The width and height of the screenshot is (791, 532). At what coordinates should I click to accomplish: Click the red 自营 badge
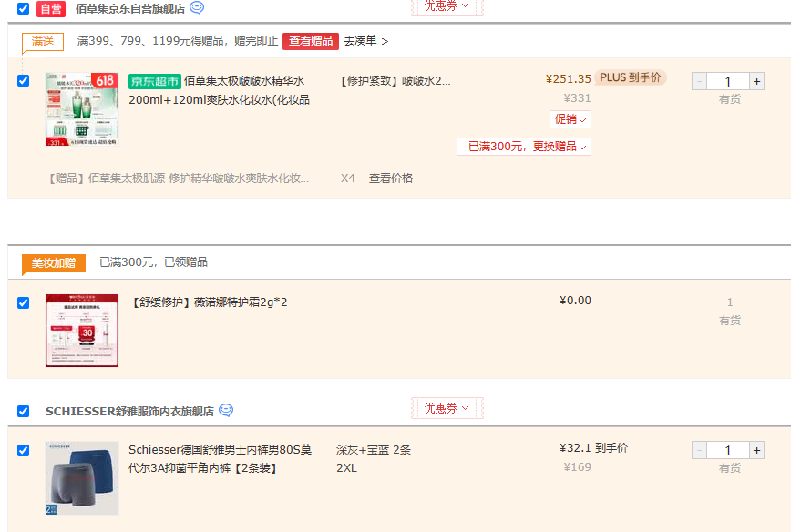tap(51, 8)
